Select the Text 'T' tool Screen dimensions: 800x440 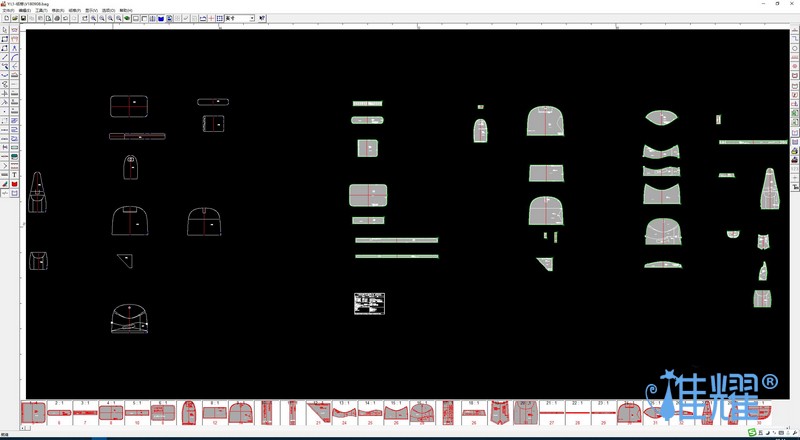tap(15, 175)
